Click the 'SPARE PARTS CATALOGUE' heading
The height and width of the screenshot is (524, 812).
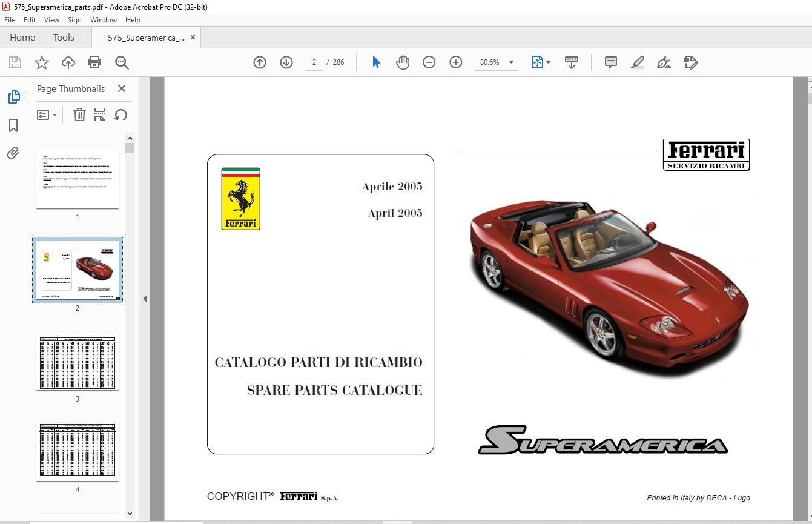click(x=335, y=390)
